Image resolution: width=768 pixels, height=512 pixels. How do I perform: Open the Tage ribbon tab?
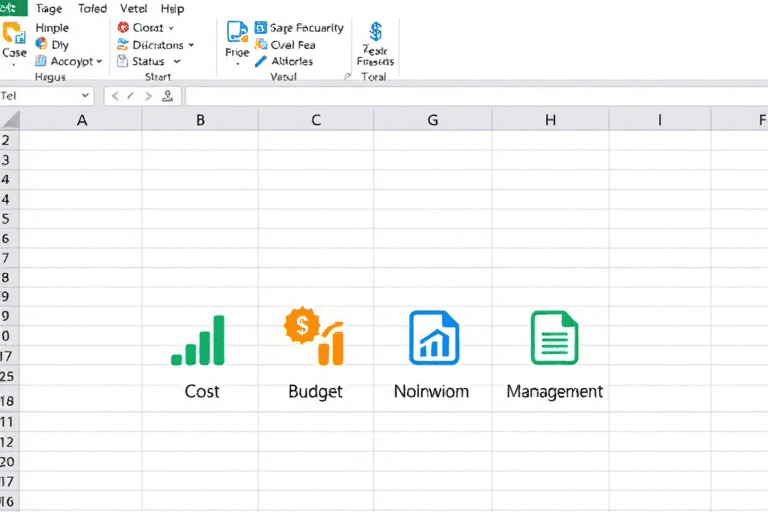click(x=48, y=8)
